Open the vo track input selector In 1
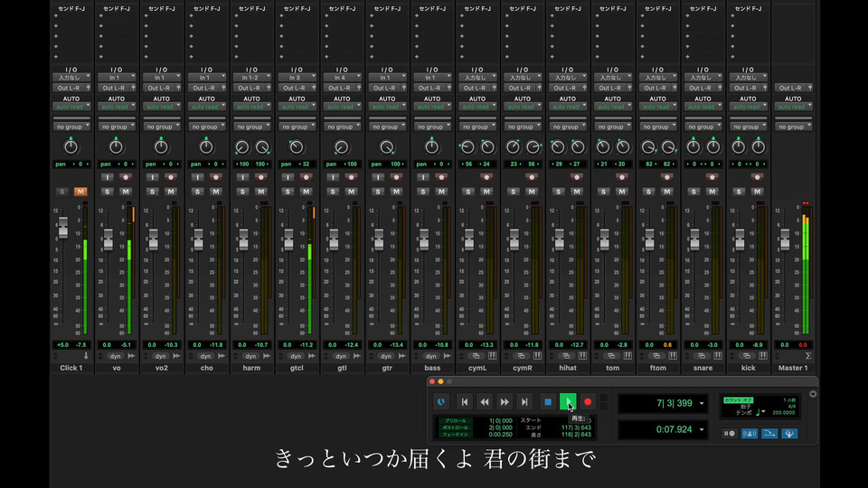This screenshot has width=868, height=488. pyautogui.click(x=116, y=79)
